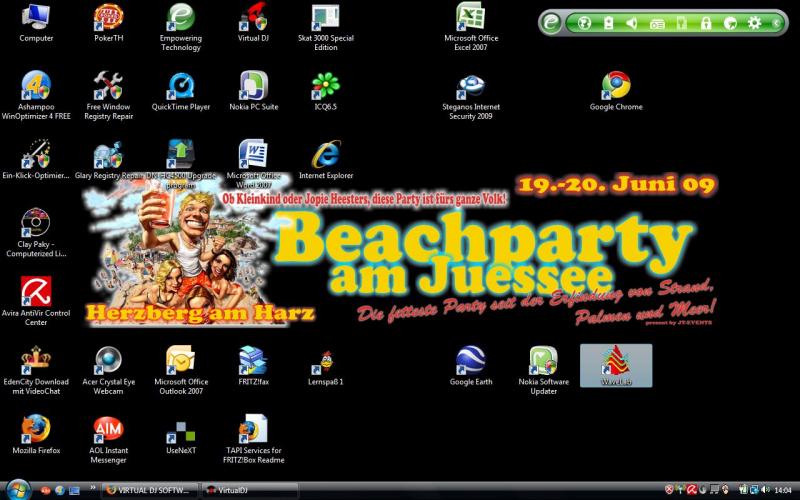Open the Empowering Technology shortcut

coord(181,27)
